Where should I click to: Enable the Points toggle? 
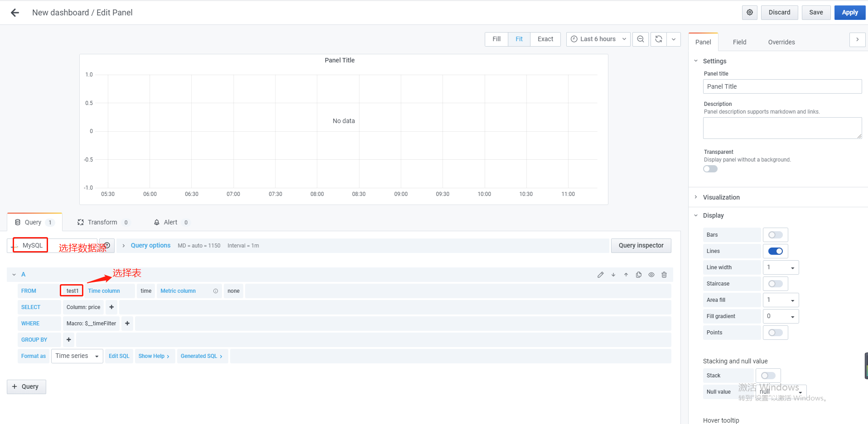pyautogui.click(x=776, y=333)
